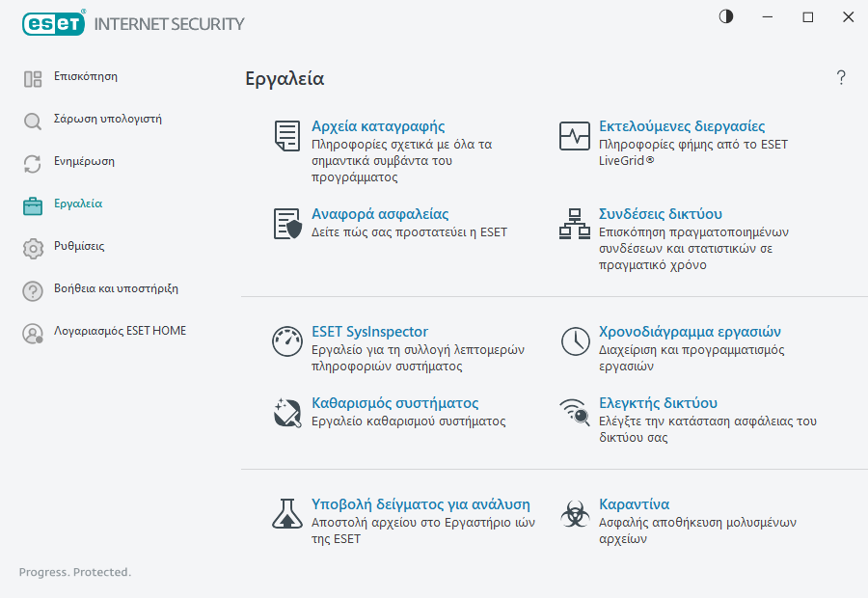
Task: Open the Αρχεία καταγραφής link
Action: click(377, 126)
